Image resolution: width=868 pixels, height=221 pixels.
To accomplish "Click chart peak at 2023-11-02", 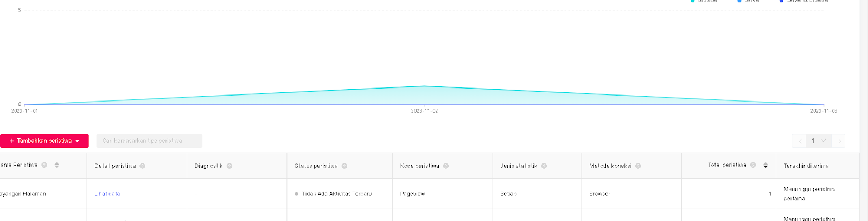I will pos(424,86).
